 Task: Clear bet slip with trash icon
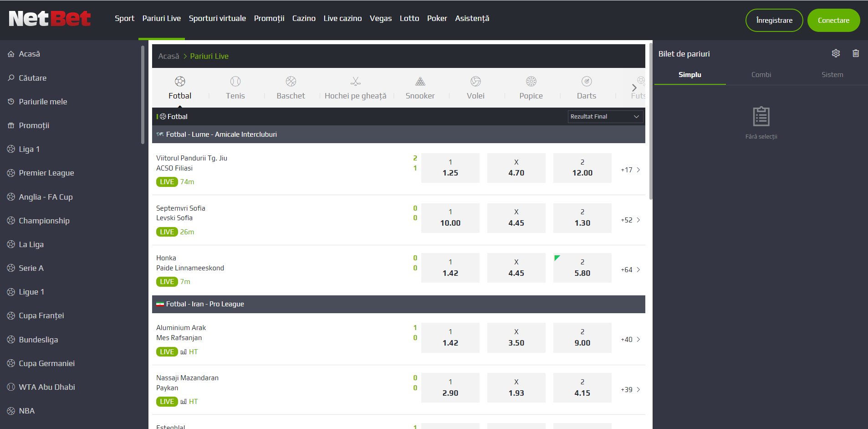[x=856, y=53]
